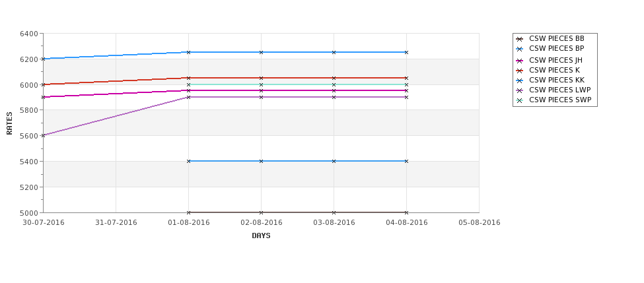Image resolution: width=644 pixels, height=283 pixels.
Task: Select the CSW PIECES BB legend label
Action: pyautogui.click(x=557, y=38)
